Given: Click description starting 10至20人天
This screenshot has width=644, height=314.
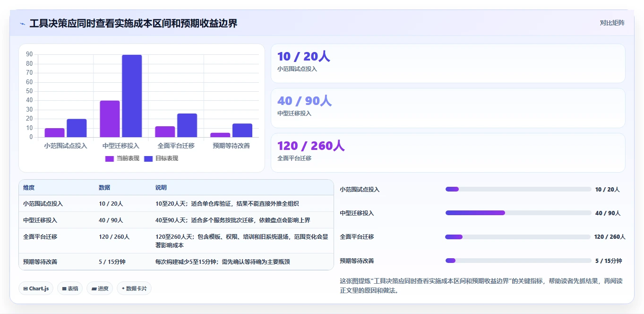Looking at the screenshot, I should (x=227, y=204).
